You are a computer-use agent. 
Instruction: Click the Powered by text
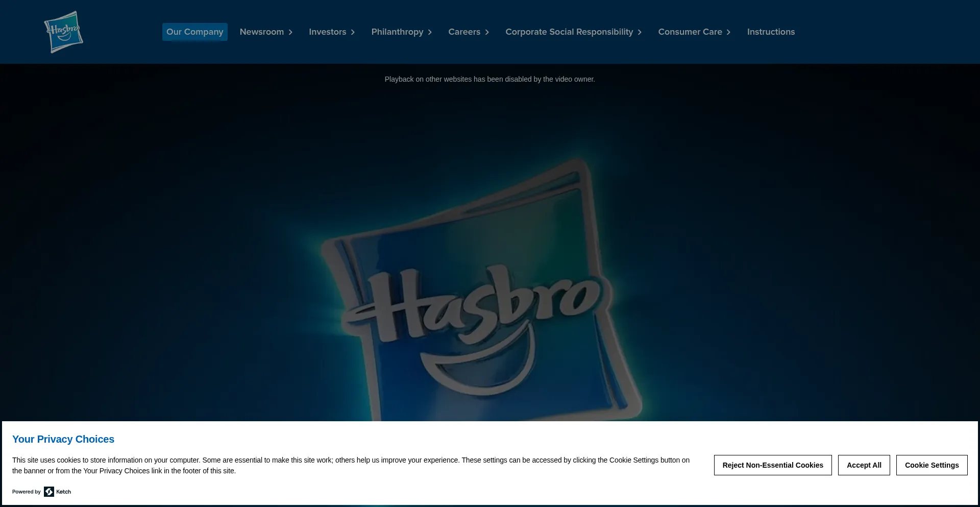(27, 492)
